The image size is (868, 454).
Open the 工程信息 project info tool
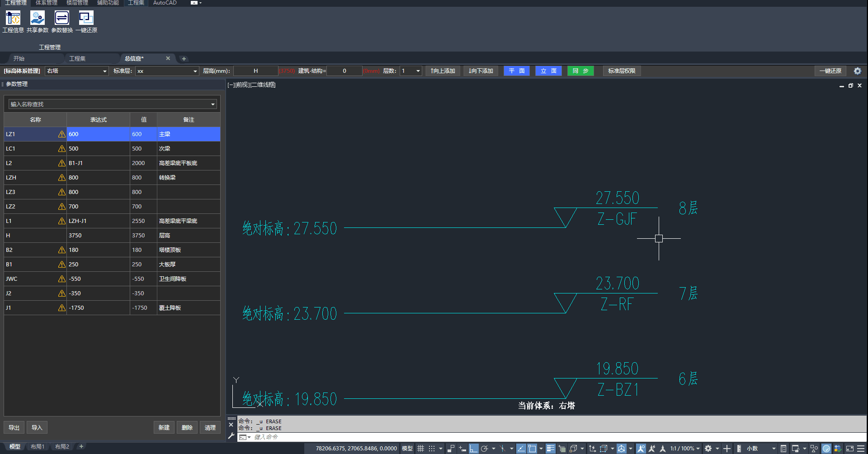point(13,22)
